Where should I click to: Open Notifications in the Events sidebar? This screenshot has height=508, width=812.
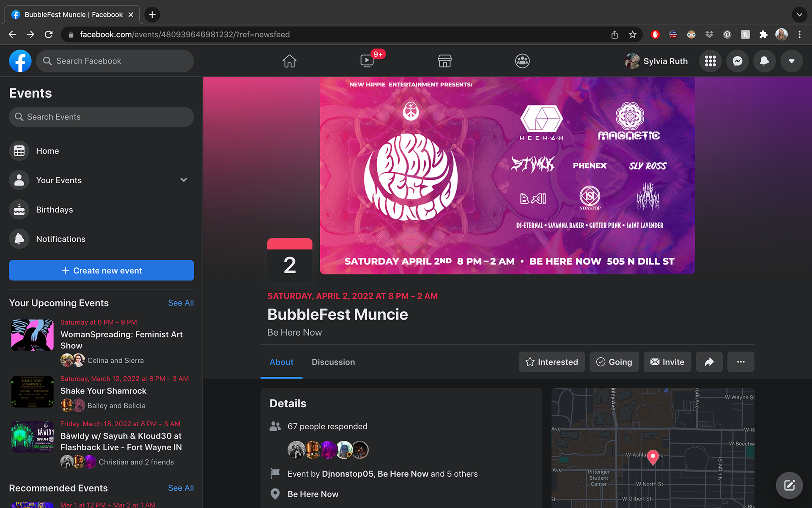[x=101, y=239]
